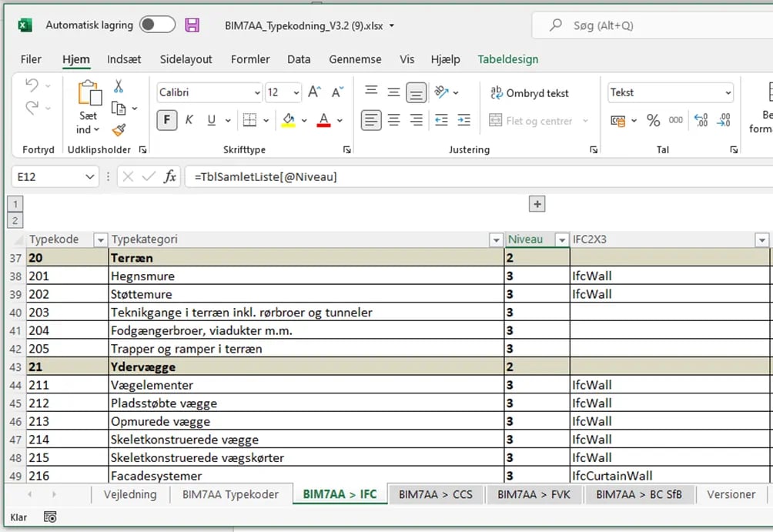Open the Filer menu
Viewport: 773px width, 532px height.
pyautogui.click(x=31, y=59)
